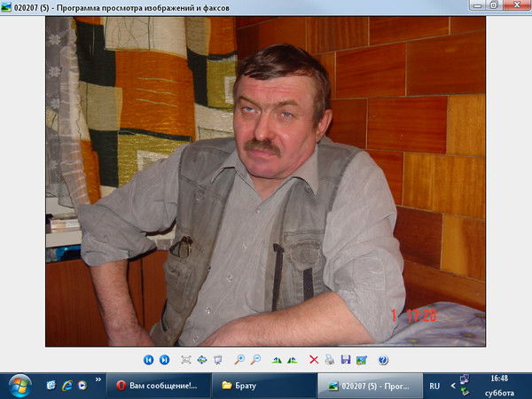Rotate the image clockwise
532x399 pixels.
(x=277, y=360)
